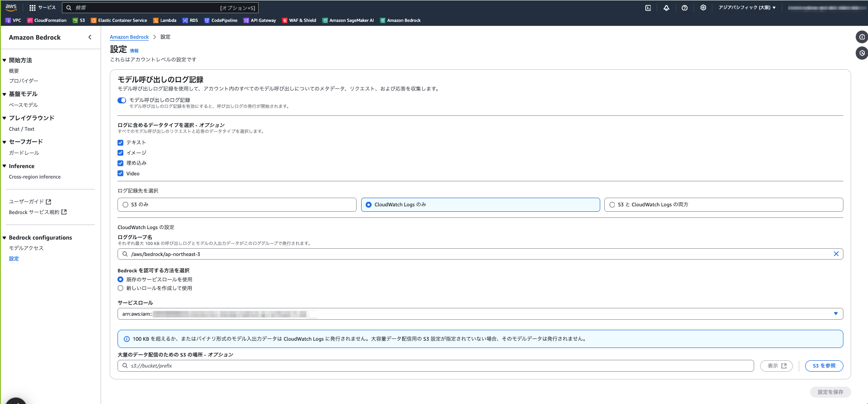868x404 pixels.
Task: Clear the log group name field
Action: click(x=836, y=254)
